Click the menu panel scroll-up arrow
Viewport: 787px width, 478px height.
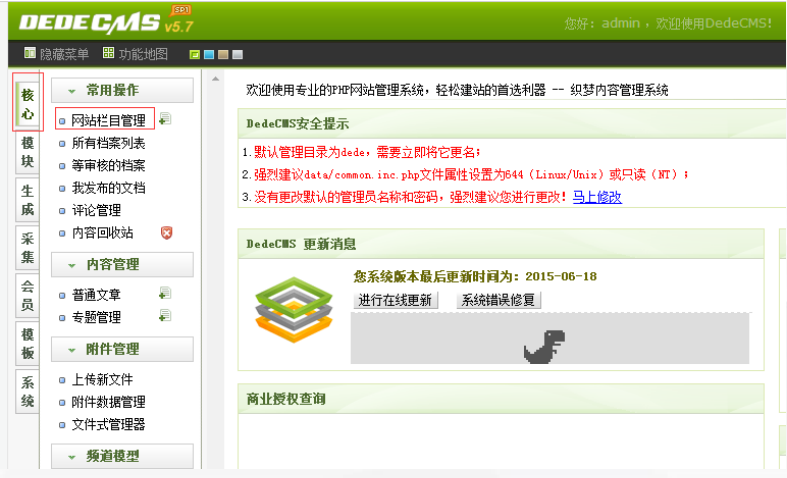coord(215,79)
